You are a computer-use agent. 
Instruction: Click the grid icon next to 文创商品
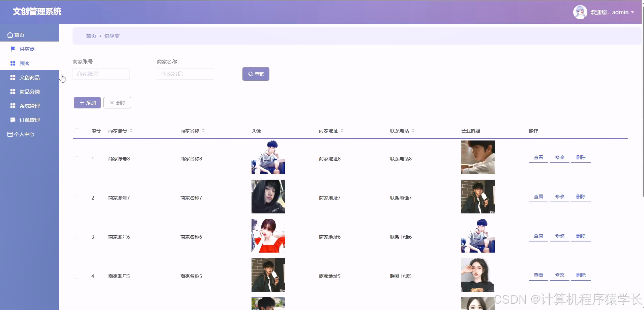click(x=13, y=77)
